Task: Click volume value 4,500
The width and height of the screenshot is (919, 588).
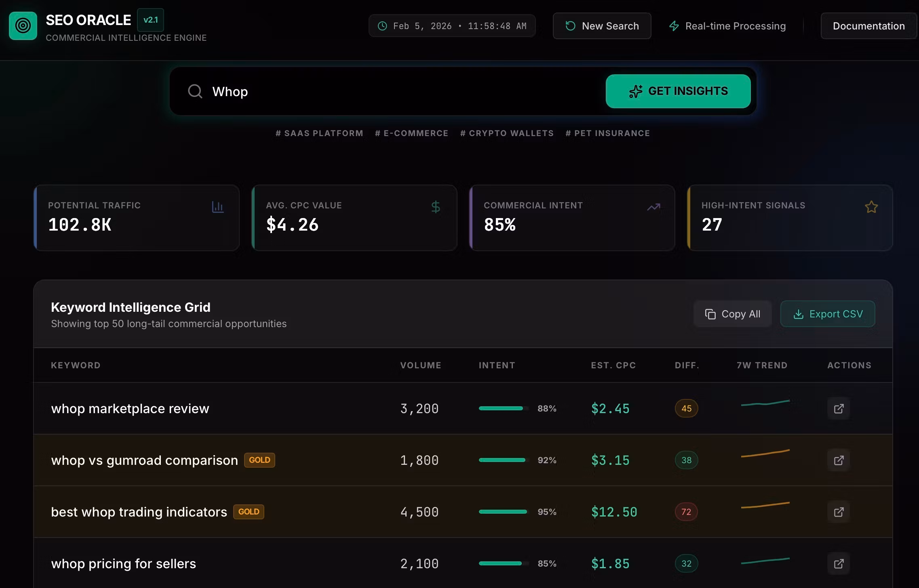Action: click(419, 512)
